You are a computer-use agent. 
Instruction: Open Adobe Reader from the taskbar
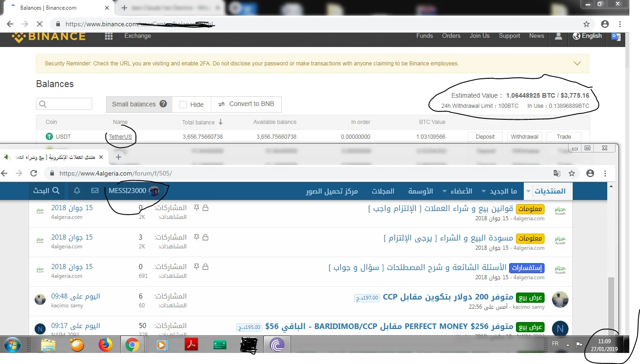pos(191,345)
